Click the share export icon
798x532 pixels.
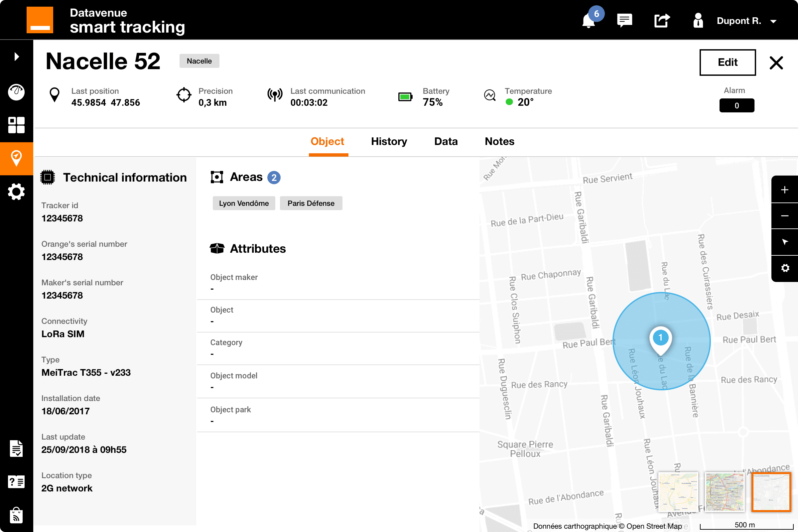(x=662, y=20)
